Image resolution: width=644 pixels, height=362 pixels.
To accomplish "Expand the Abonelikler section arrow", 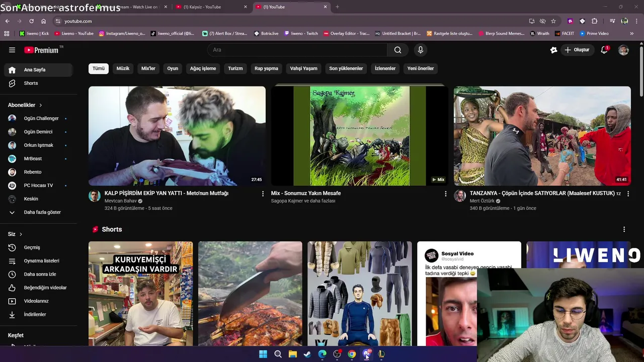I will coord(40,105).
